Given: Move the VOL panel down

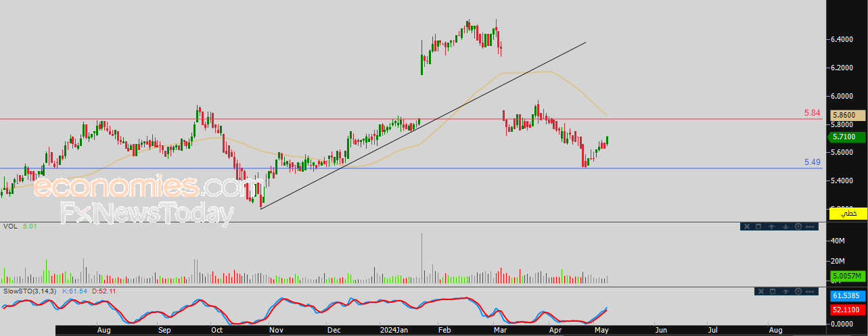Looking at the screenshot, I should point(785,226).
